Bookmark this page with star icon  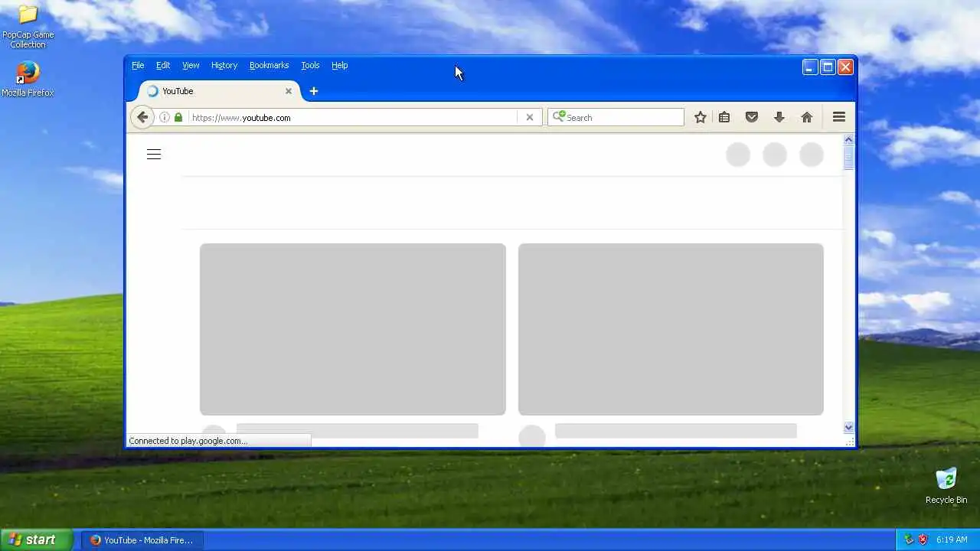(700, 117)
